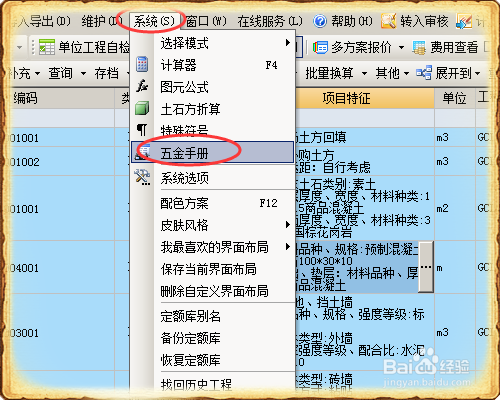Select 土石方折算 menu entry
Viewport: 500px width, 400px height.
click(x=213, y=109)
